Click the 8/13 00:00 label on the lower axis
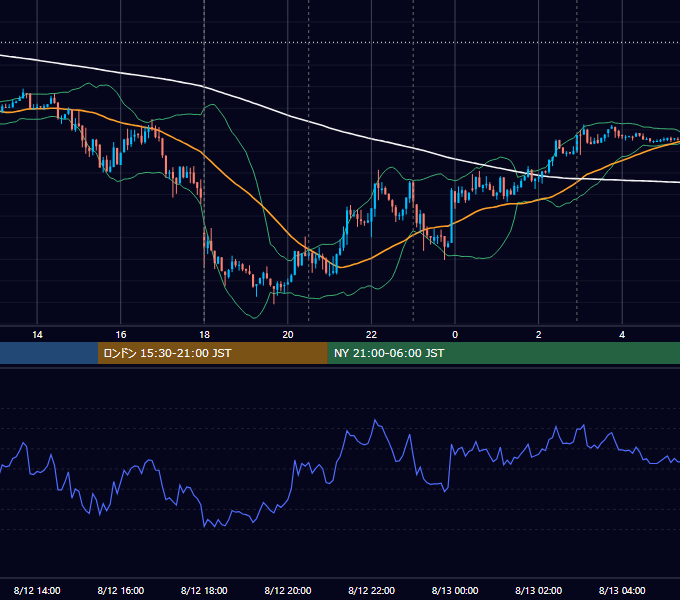This screenshot has height=600, width=680. tap(455, 590)
